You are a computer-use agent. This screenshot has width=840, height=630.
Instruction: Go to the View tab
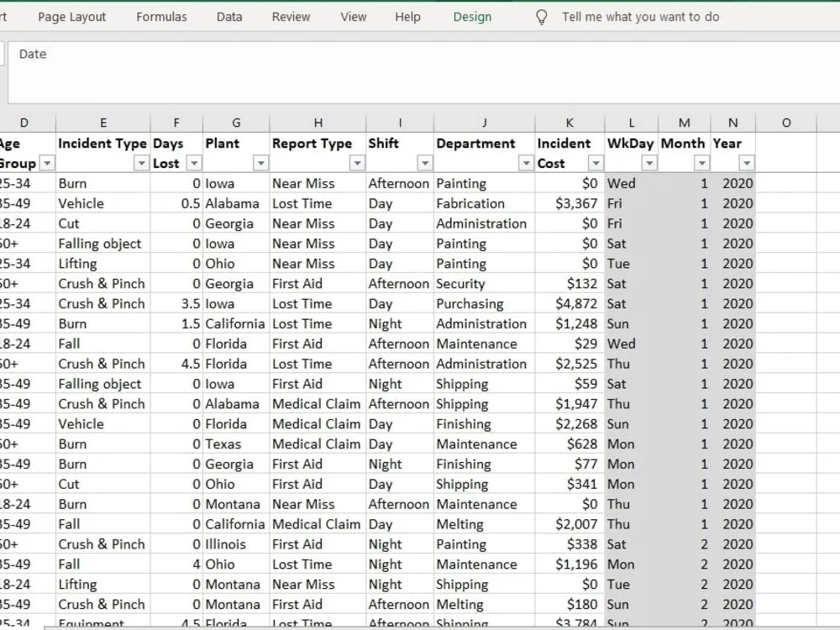click(354, 17)
